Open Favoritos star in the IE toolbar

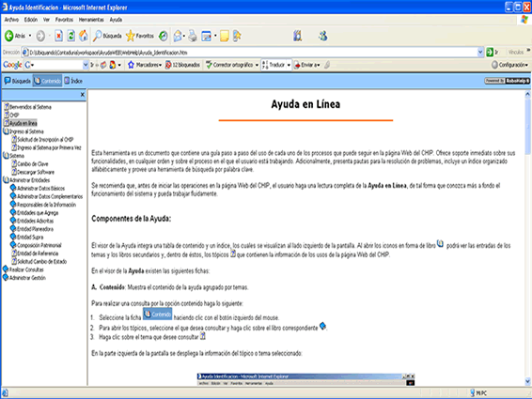140,36
